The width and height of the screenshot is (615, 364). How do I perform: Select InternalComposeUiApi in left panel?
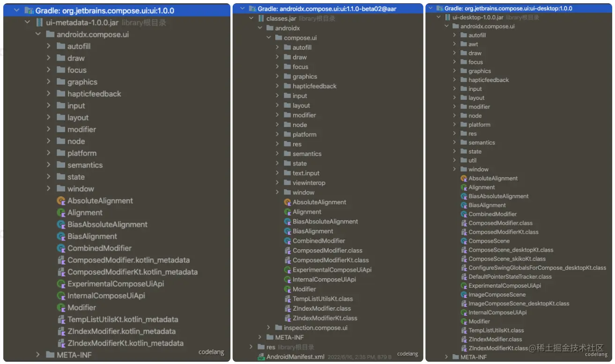tap(106, 296)
